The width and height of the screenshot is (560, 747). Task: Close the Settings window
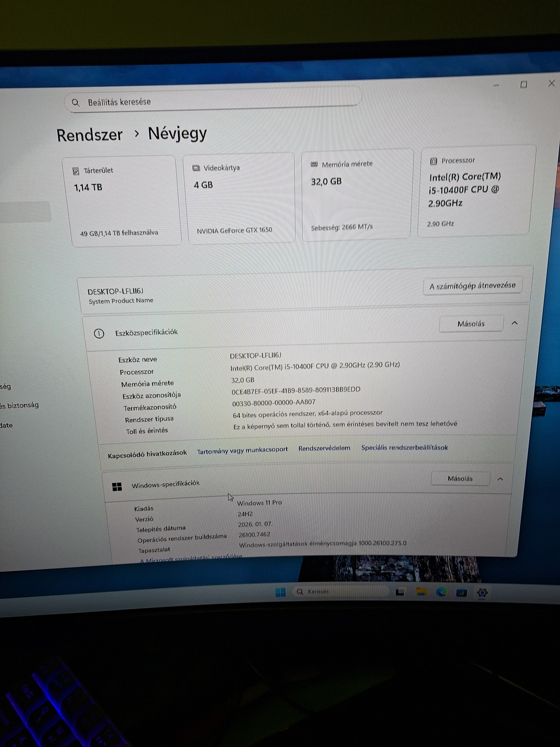(x=552, y=83)
